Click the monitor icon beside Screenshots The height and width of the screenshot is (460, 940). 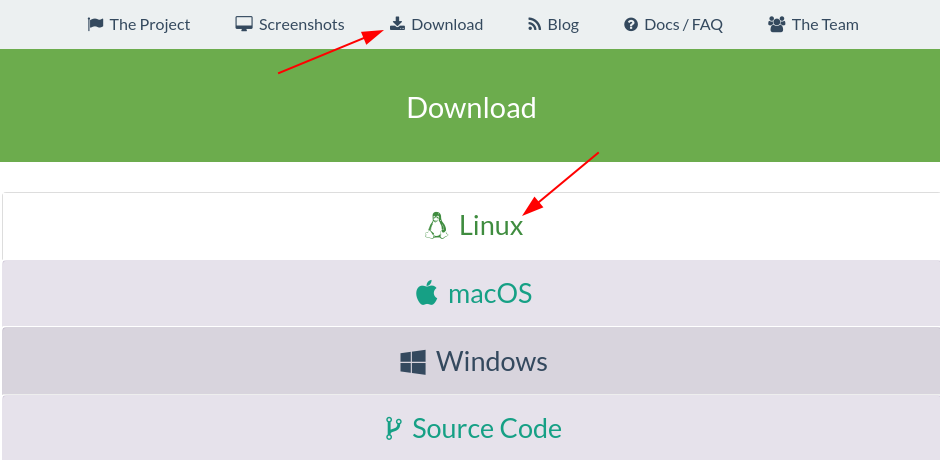(x=244, y=25)
